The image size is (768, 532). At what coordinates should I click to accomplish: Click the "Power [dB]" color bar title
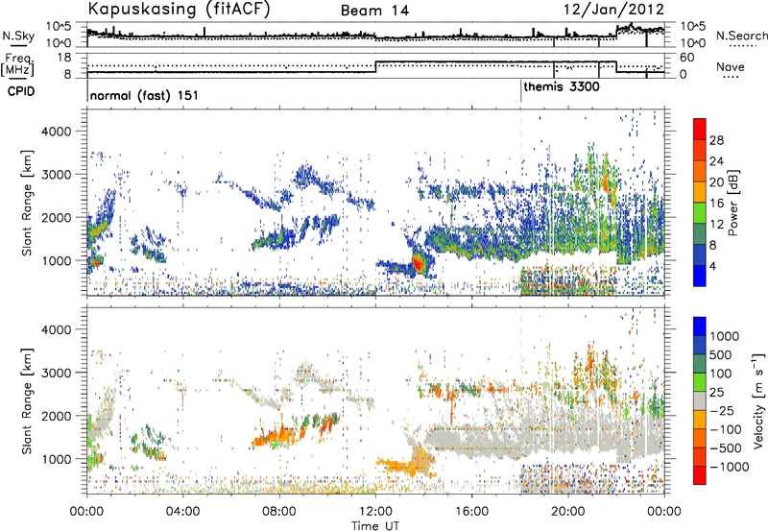[x=732, y=203]
